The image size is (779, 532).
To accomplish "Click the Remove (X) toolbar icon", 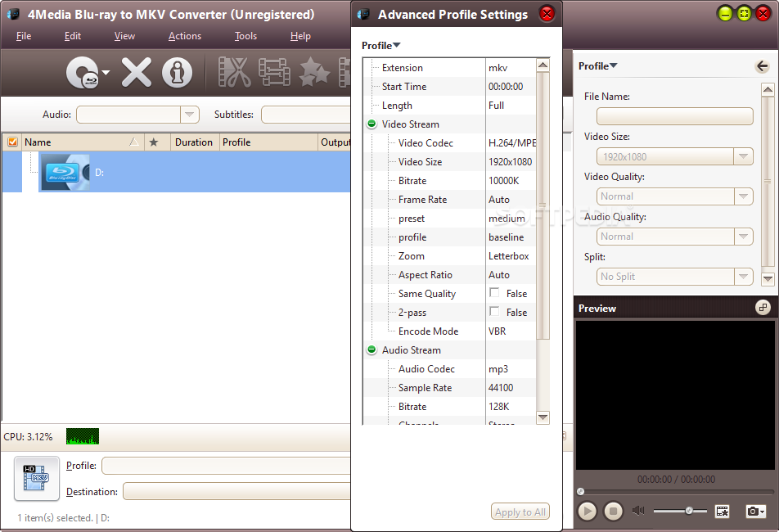I will click(137, 73).
